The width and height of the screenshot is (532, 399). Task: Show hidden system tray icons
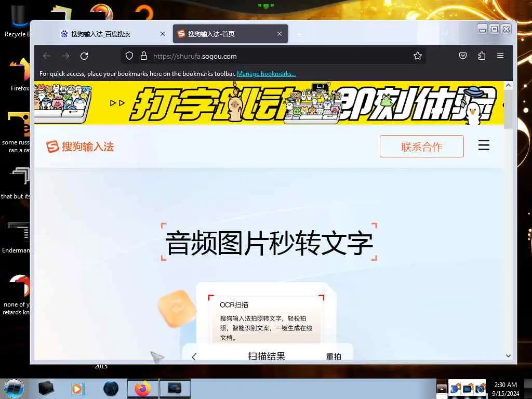pyautogui.click(x=442, y=389)
